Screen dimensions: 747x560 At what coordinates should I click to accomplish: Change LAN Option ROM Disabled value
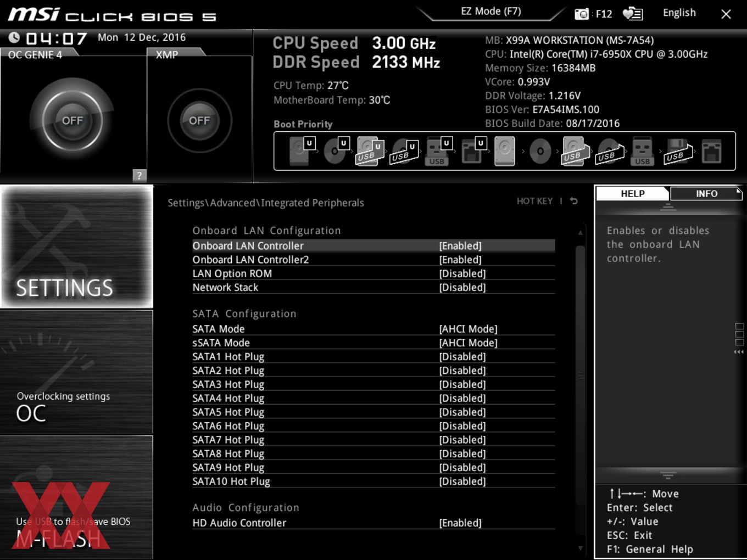[462, 273]
